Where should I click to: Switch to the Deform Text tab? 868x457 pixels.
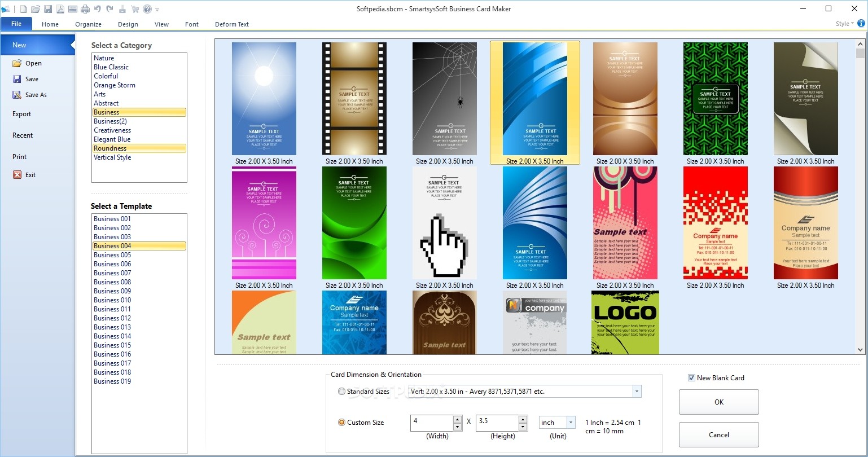pyautogui.click(x=232, y=24)
